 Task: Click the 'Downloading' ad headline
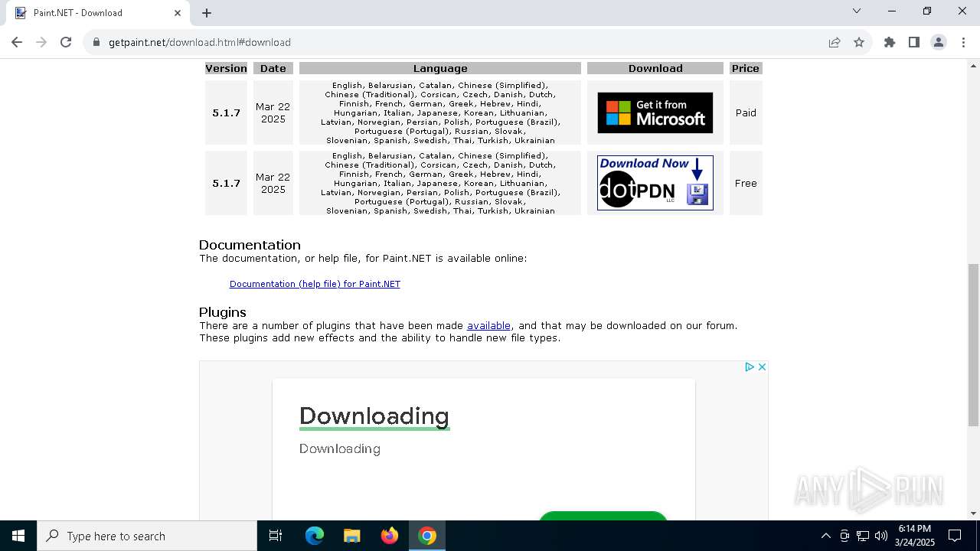click(374, 416)
